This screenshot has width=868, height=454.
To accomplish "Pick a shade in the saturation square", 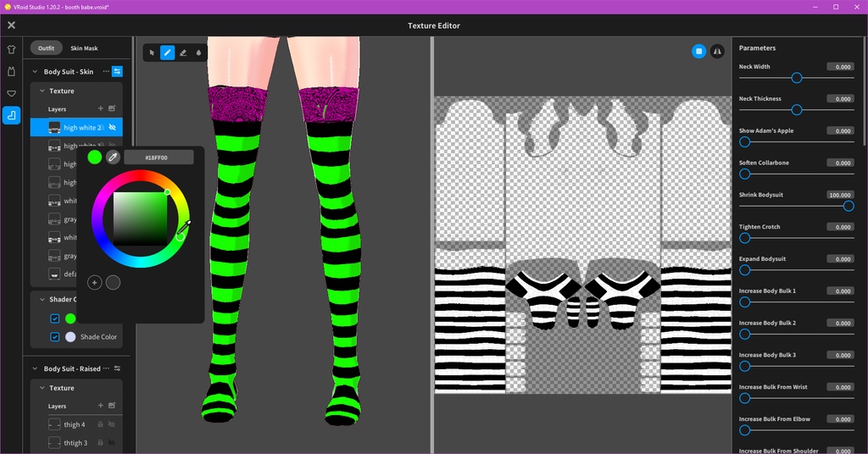I will [x=140, y=219].
